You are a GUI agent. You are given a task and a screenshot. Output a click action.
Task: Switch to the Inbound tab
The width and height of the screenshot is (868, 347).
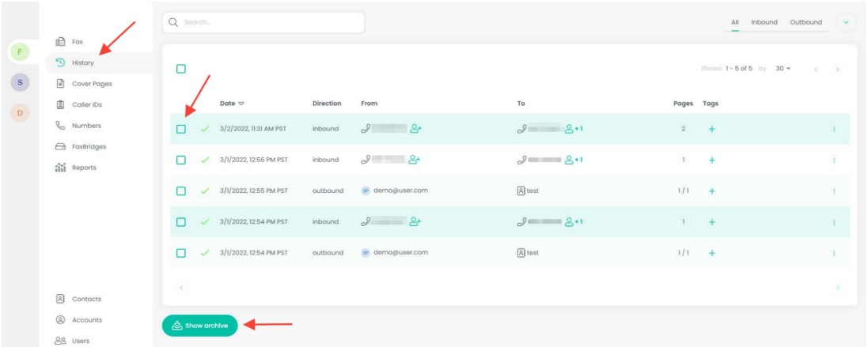(764, 22)
